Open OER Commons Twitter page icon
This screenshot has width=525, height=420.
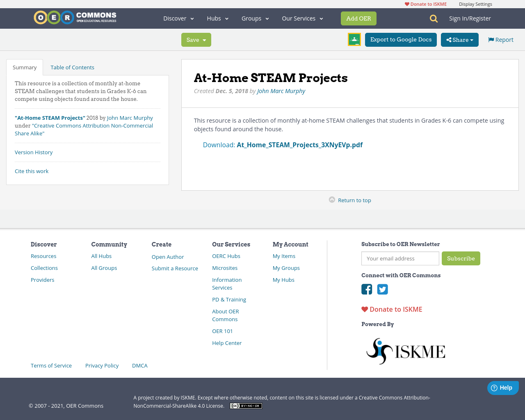tap(382, 289)
